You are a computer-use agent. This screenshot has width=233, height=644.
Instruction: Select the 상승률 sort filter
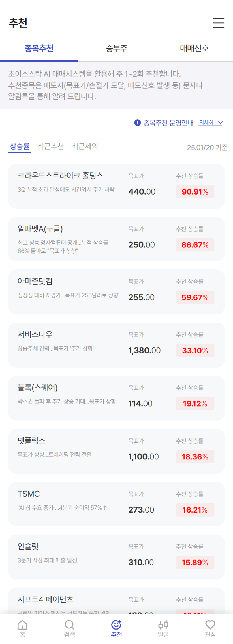20,146
